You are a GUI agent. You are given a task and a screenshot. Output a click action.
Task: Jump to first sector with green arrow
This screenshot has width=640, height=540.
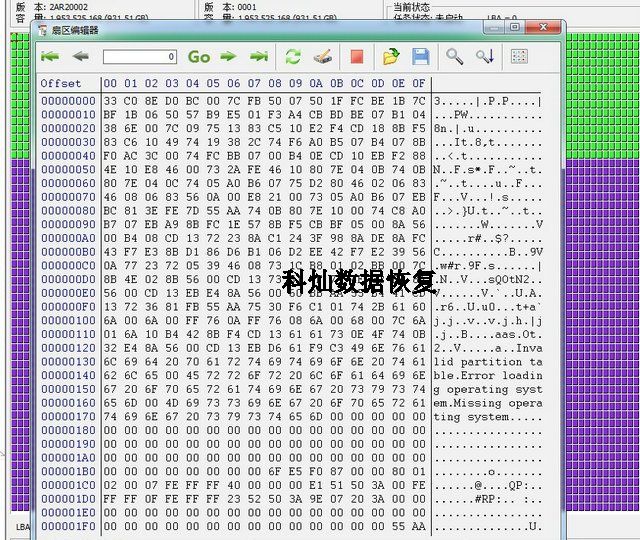point(50,56)
